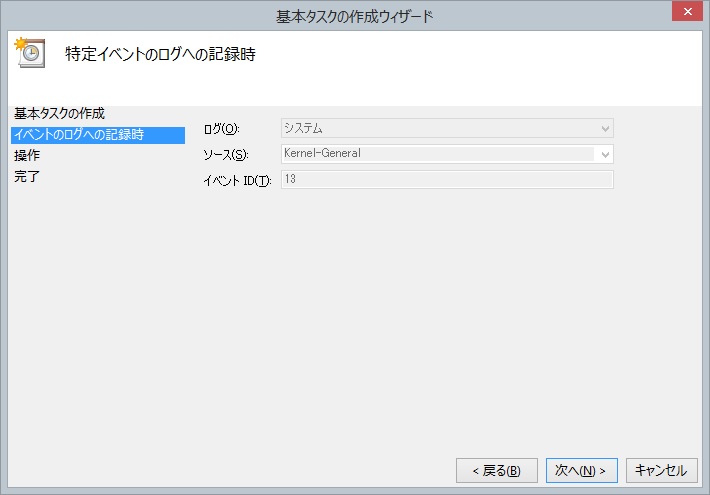The height and width of the screenshot is (495, 710).
Task: Click the イベント ID(T): label
Action: click(237, 181)
